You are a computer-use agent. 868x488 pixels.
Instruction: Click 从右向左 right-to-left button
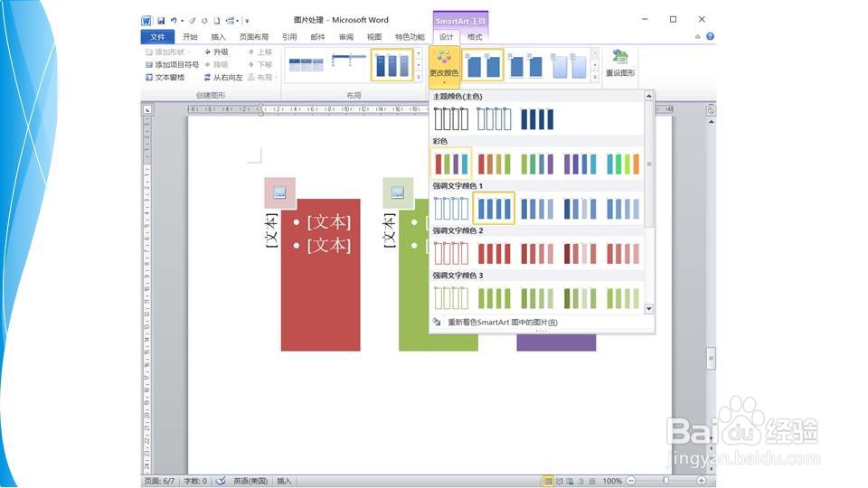click(223, 78)
